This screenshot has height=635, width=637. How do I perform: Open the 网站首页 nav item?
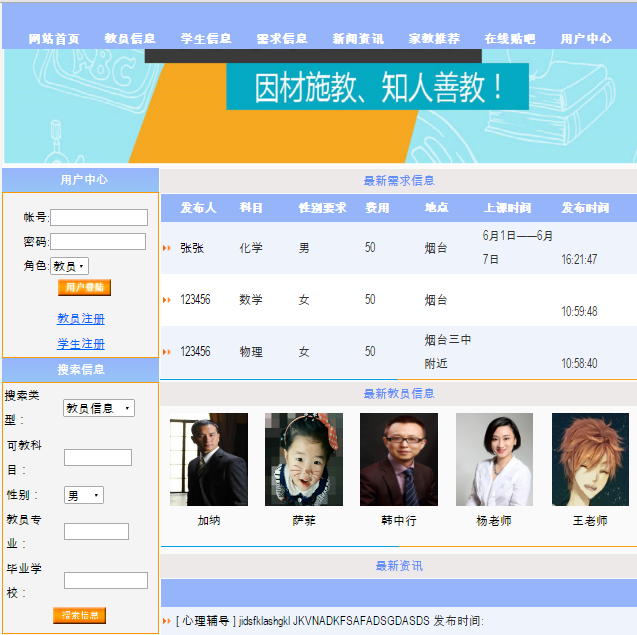click(54, 39)
